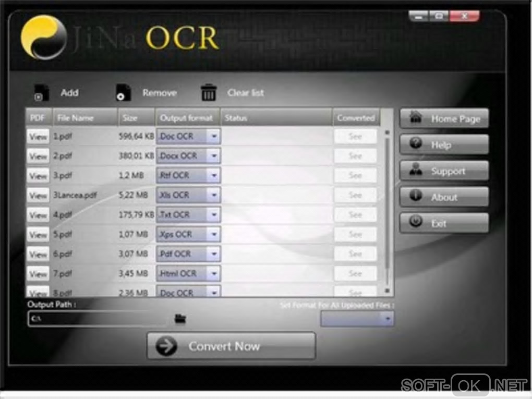This screenshot has height=399, width=532.
Task: View the 2.pdf file
Action: pos(38,156)
